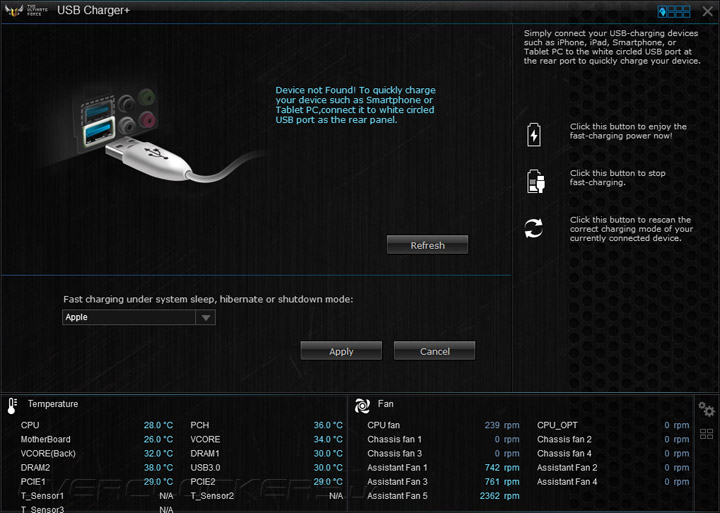Image resolution: width=720 pixels, height=513 pixels.
Task: Click the Chassis fan 4 row
Action: click(x=613, y=454)
